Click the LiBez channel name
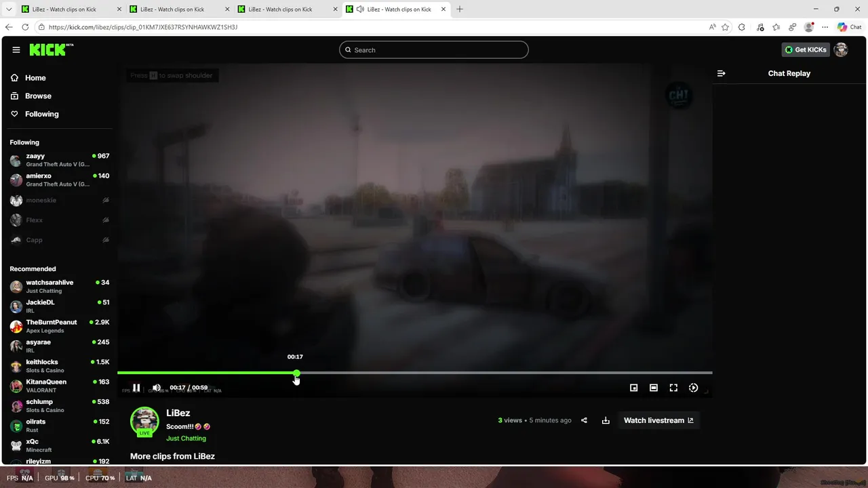Screen dimensions: 868x488 tap(178, 413)
